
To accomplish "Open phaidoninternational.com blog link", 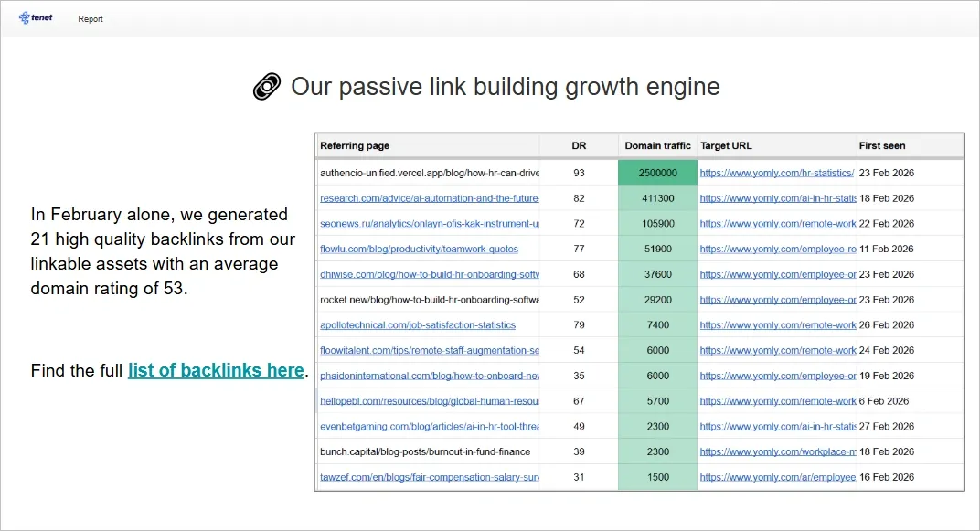I will click(430, 376).
